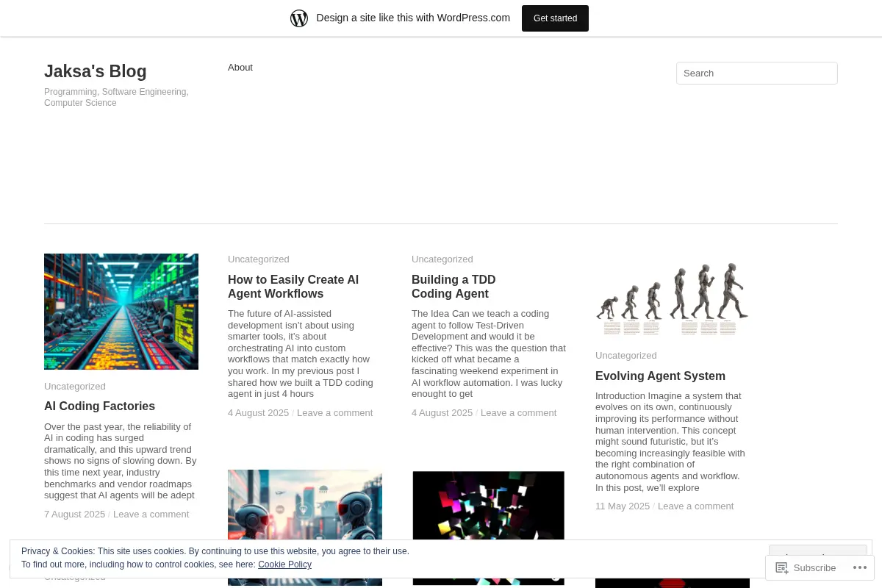Screen dimensions: 882x588
Task: Click the WordPress logo icon
Action: click(x=299, y=18)
